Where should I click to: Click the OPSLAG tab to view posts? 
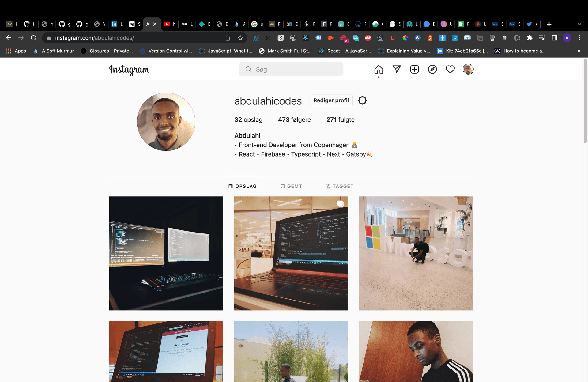tap(243, 186)
